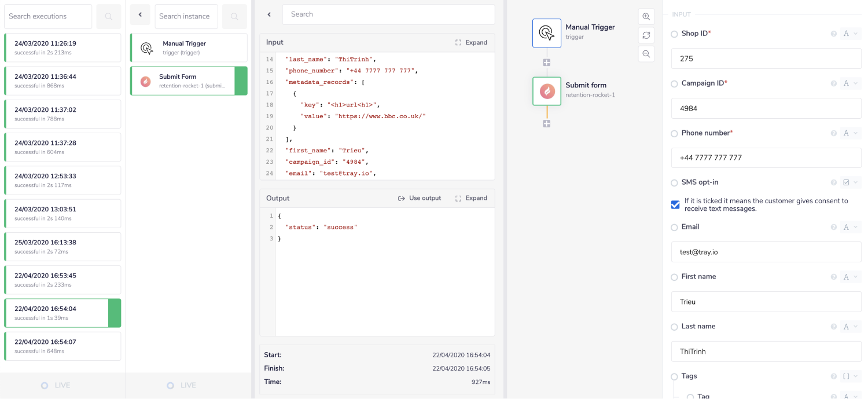Screen dimensions: 868x399
Task: Open the help tooltip icon next to Shop ID
Action: (833, 33)
